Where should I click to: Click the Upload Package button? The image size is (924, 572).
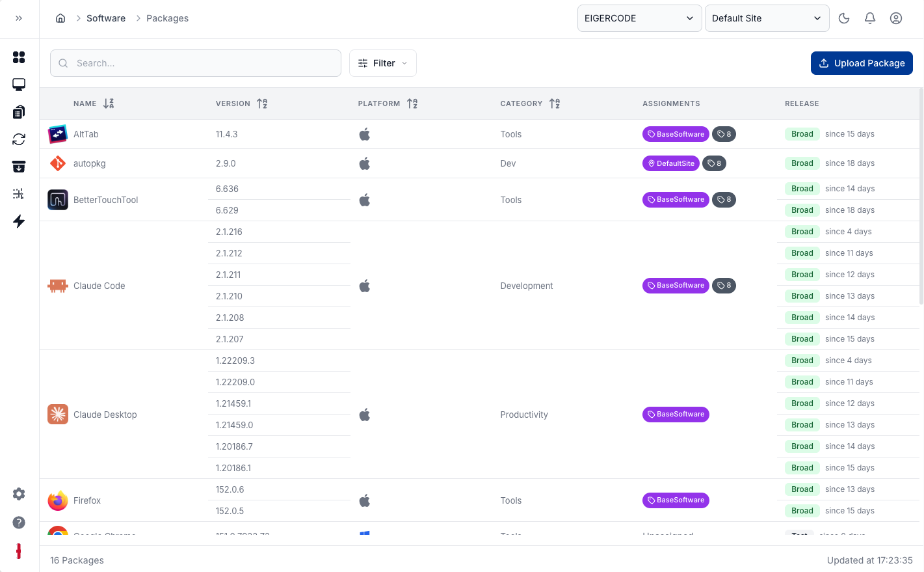coord(862,63)
